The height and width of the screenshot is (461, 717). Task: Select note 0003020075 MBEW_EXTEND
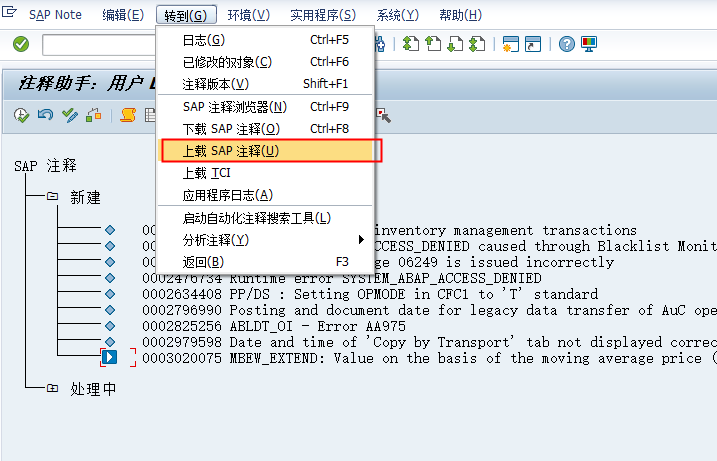(429, 358)
